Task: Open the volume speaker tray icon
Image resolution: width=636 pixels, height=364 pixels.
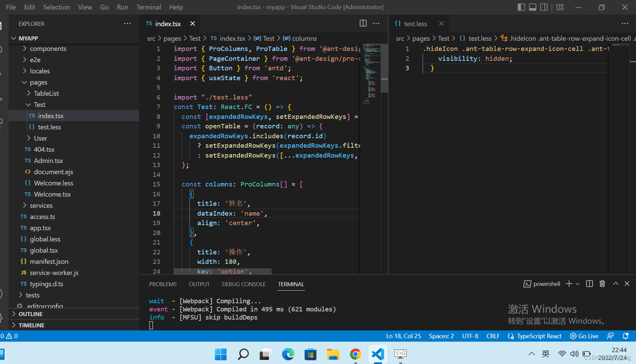Action: (x=574, y=354)
